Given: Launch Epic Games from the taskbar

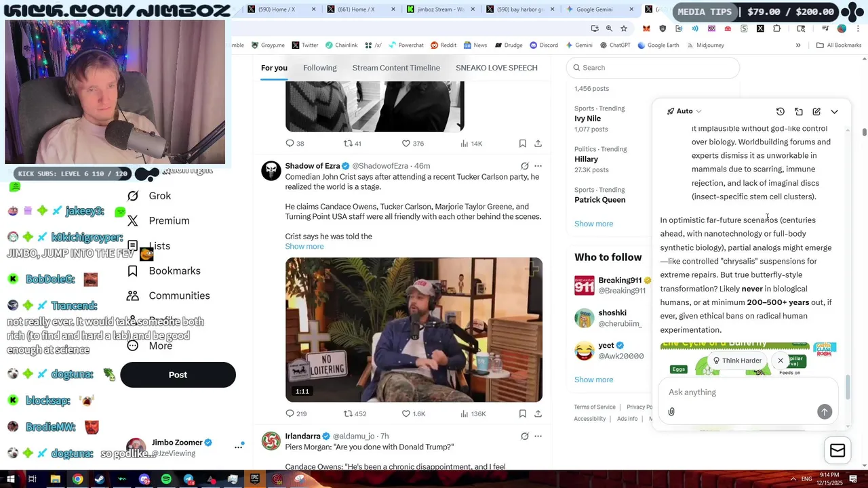Looking at the screenshot, I should click(255, 479).
